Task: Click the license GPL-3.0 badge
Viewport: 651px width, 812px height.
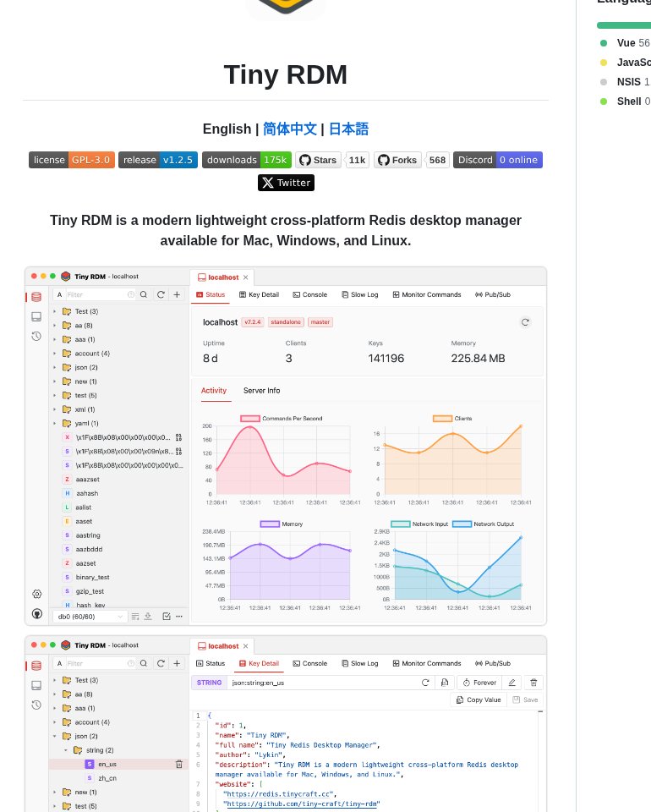Action: (x=71, y=160)
